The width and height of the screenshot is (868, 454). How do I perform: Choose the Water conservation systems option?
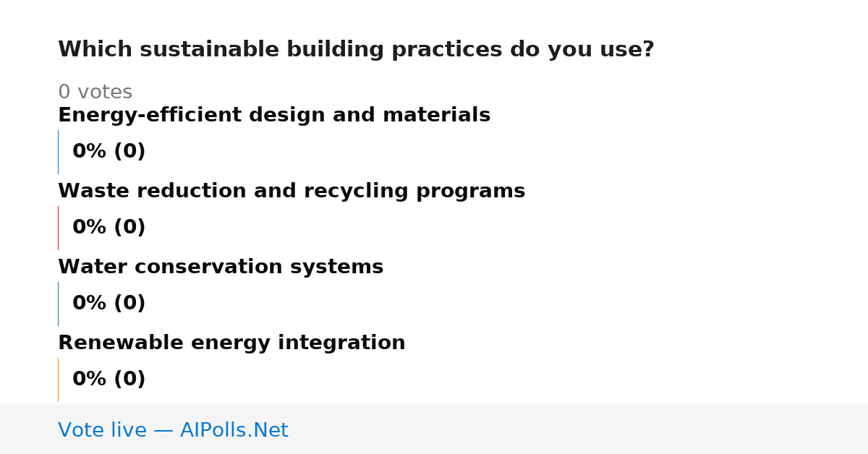tap(221, 267)
